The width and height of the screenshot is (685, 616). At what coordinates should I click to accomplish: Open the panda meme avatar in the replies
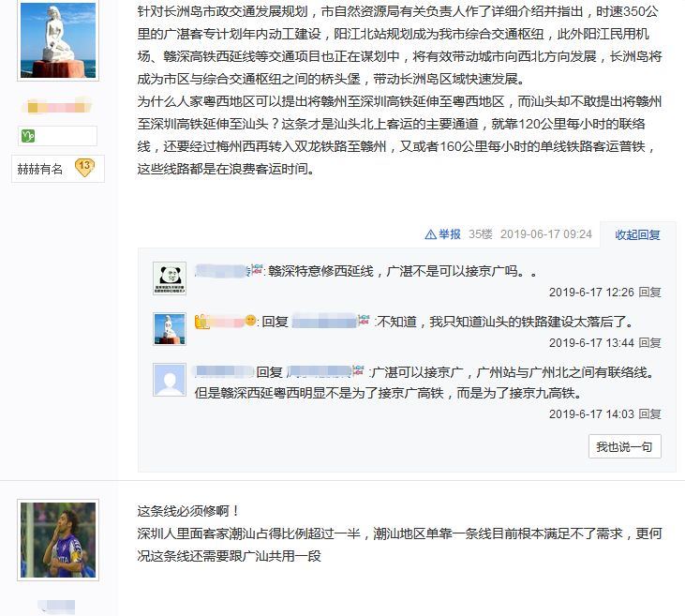[170, 278]
